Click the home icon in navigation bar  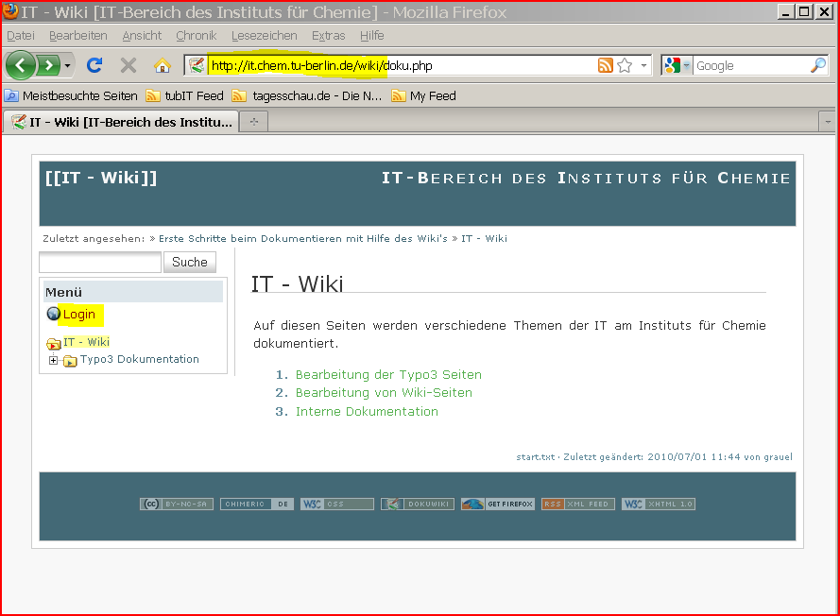(163, 65)
